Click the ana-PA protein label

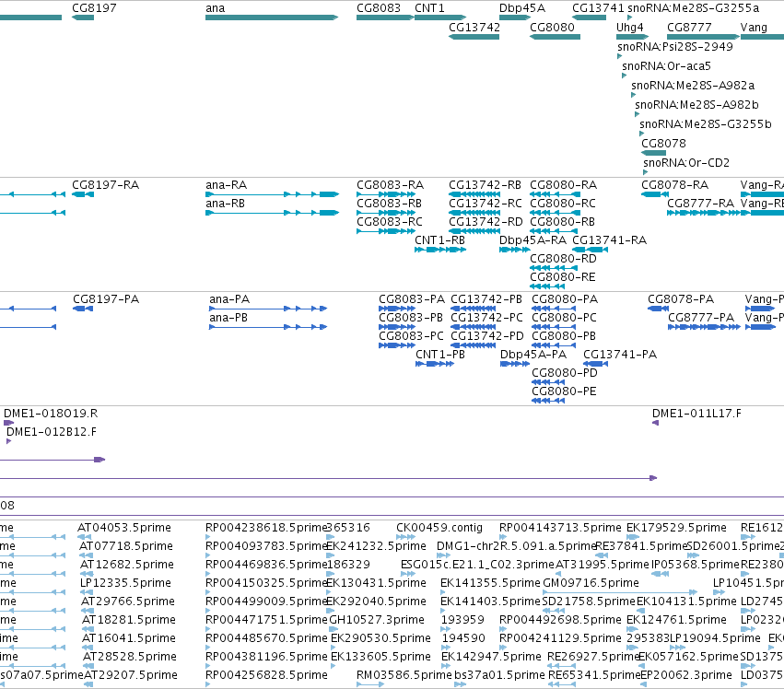[229, 299]
